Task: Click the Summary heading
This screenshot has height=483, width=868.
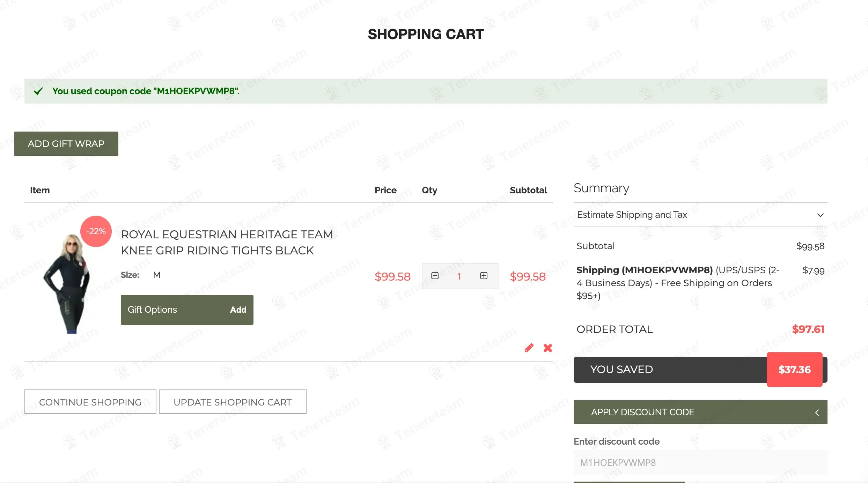Action: pos(601,188)
